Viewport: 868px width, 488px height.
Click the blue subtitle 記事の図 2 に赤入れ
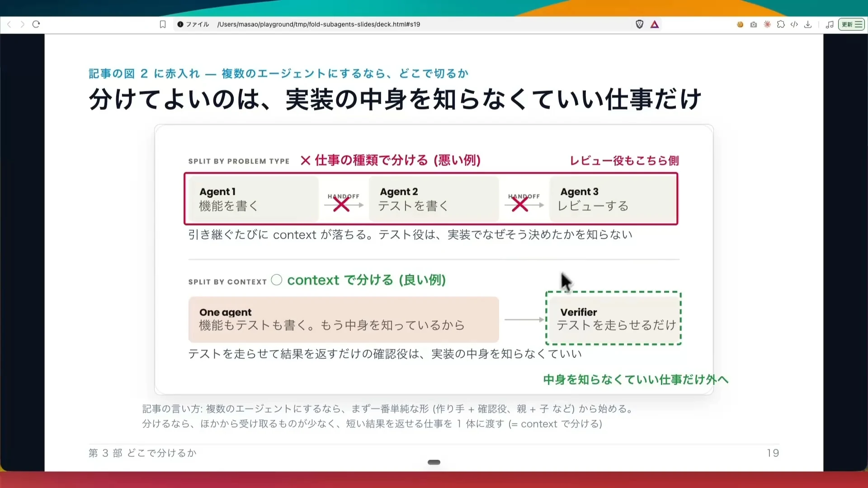(x=278, y=73)
